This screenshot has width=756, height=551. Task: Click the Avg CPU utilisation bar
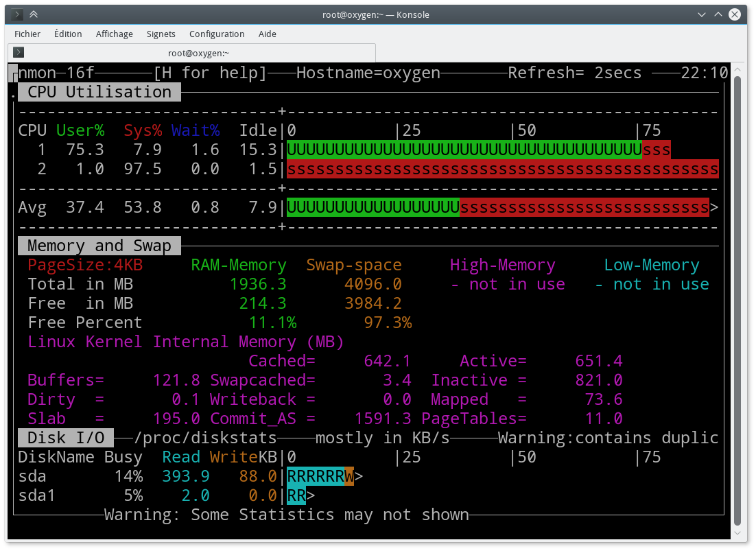pyautogui.click(x=498, y=207)
